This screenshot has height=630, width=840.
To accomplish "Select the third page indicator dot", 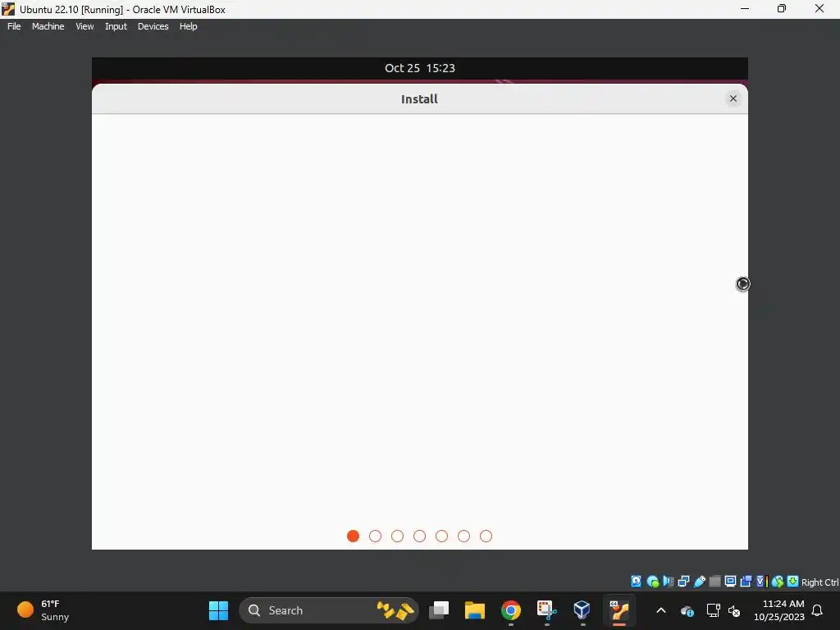I will pos(397,536).
